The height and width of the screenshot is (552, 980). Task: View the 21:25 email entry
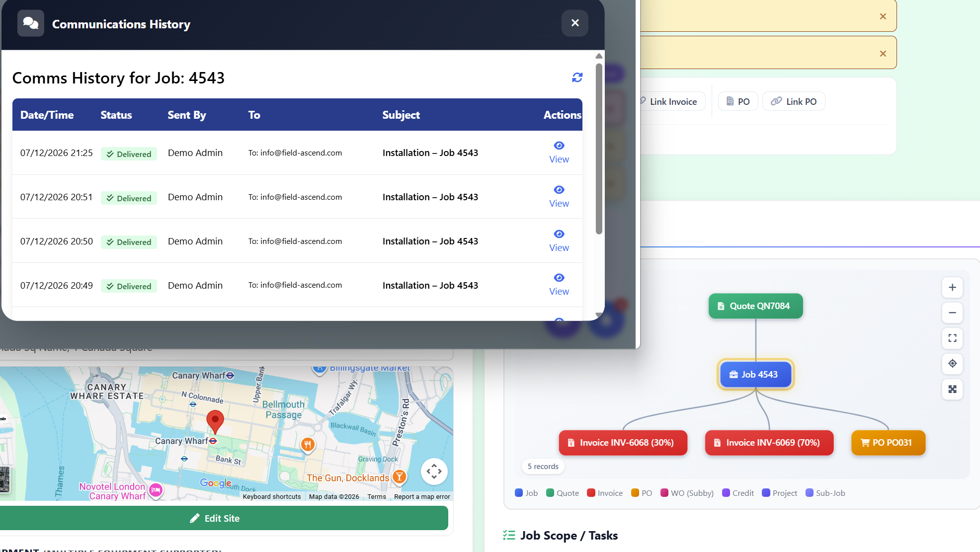coord(559,153)
